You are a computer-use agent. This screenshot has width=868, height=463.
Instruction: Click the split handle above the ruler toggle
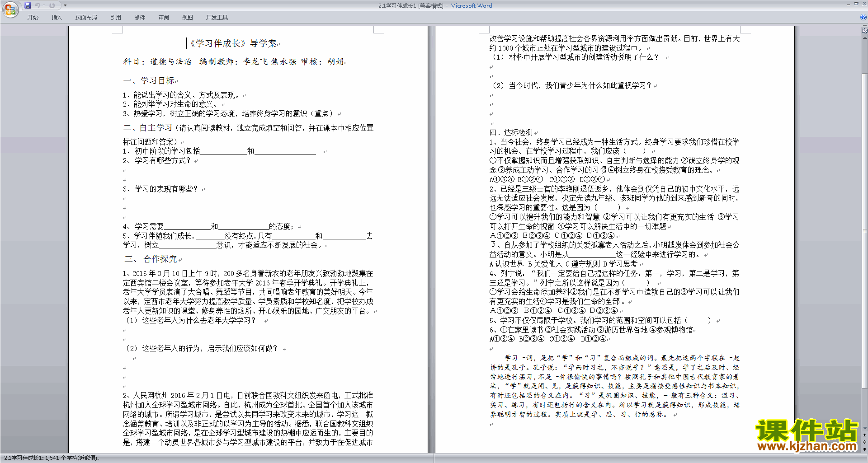865,26
